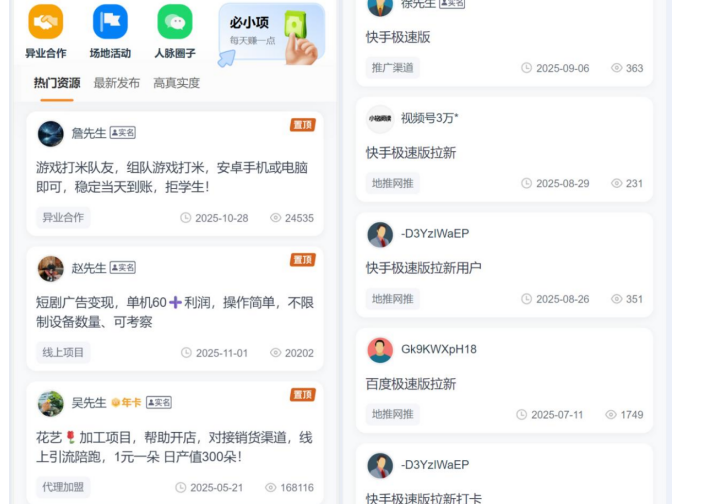Image resolution: width=703 pixels, height=504 pixels.
Task: Open the 快手极速版拉新用户 post
Action: 424,268
